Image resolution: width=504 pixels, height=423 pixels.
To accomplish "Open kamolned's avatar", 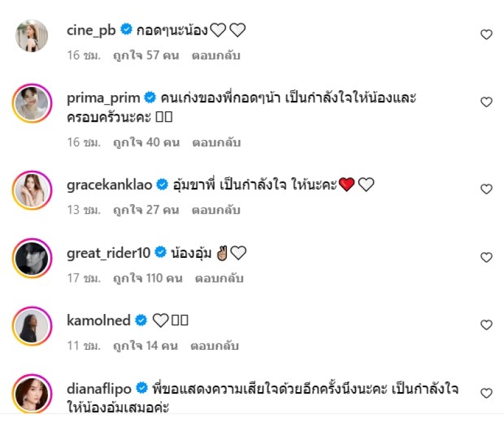I will pos(31,326).
